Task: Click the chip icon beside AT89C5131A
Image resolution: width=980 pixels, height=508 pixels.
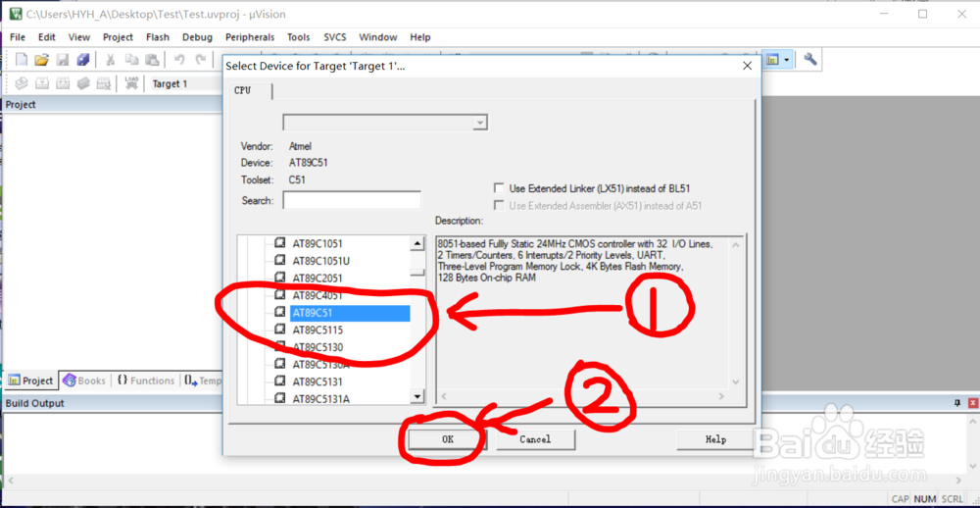Action: (280, 398)
